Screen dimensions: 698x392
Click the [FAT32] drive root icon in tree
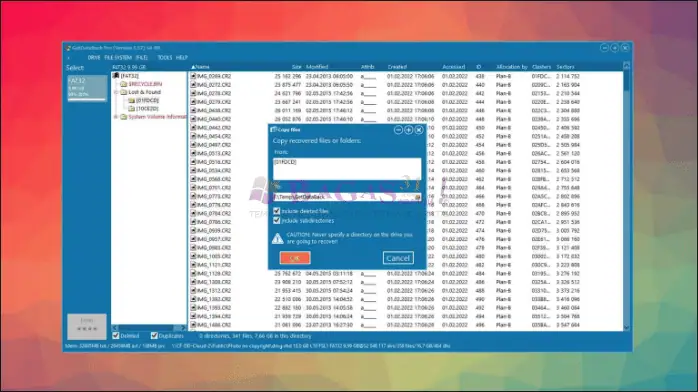click(x=116, y=76)
